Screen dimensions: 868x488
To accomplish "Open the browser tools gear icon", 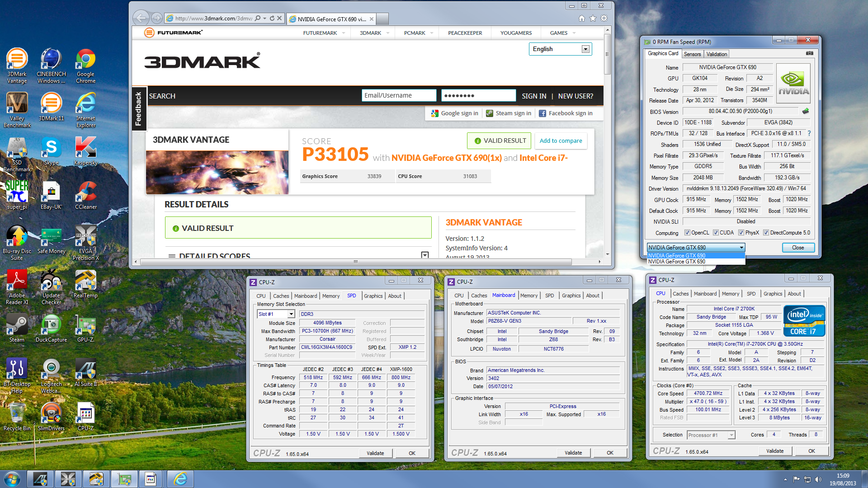I will pyautogui.click(x=604, y=19).
